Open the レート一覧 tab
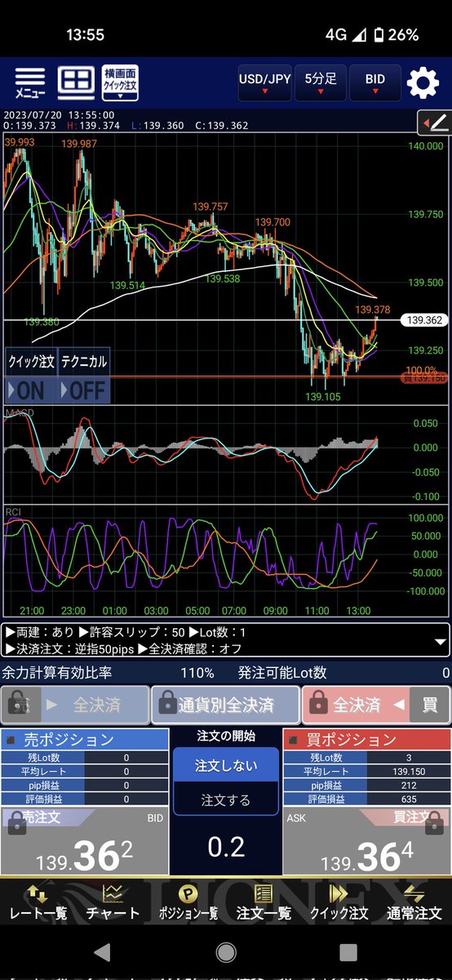 point(38,902)
